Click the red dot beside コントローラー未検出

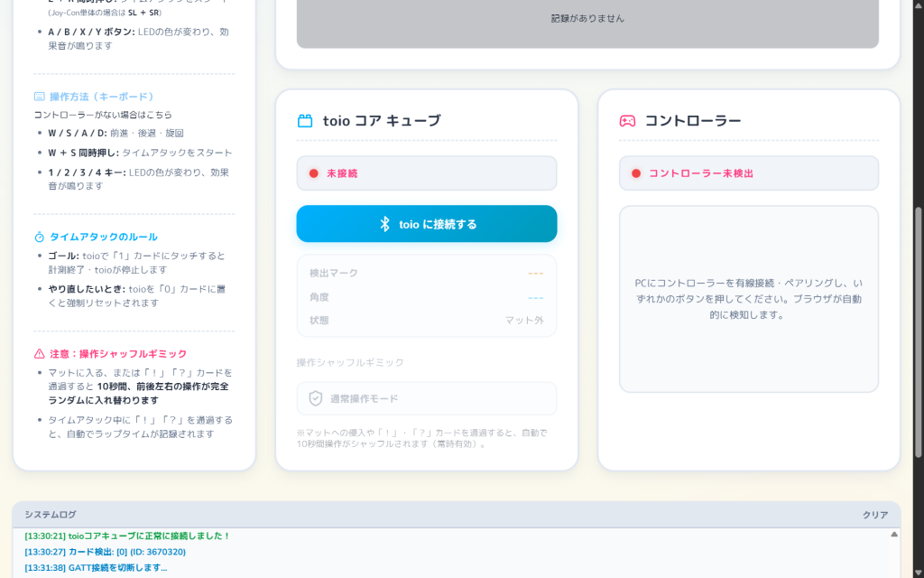tap(636, 173)
